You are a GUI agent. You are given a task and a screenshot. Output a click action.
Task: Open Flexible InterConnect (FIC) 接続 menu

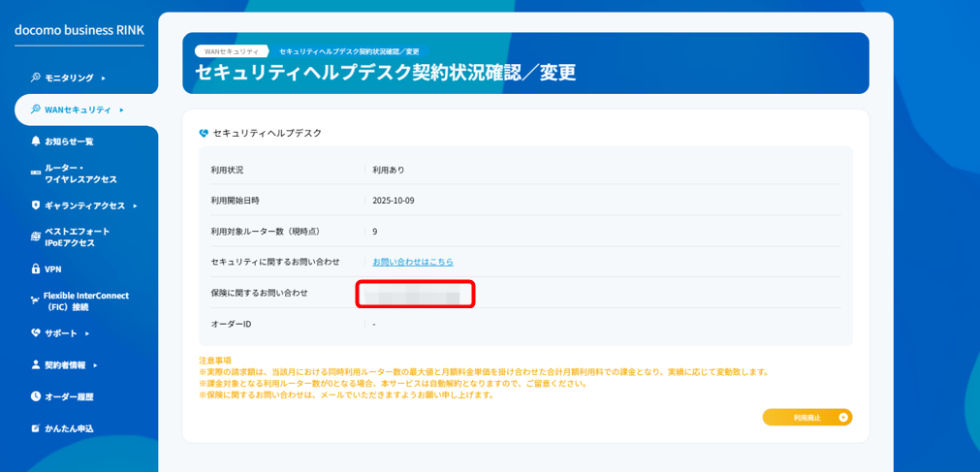[86, 301]
